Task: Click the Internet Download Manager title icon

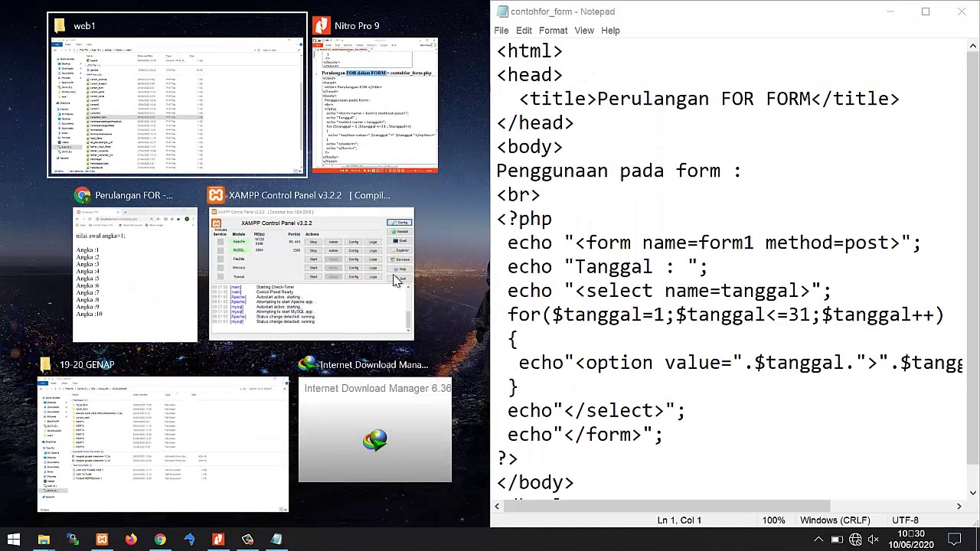Action: point(308,364)
